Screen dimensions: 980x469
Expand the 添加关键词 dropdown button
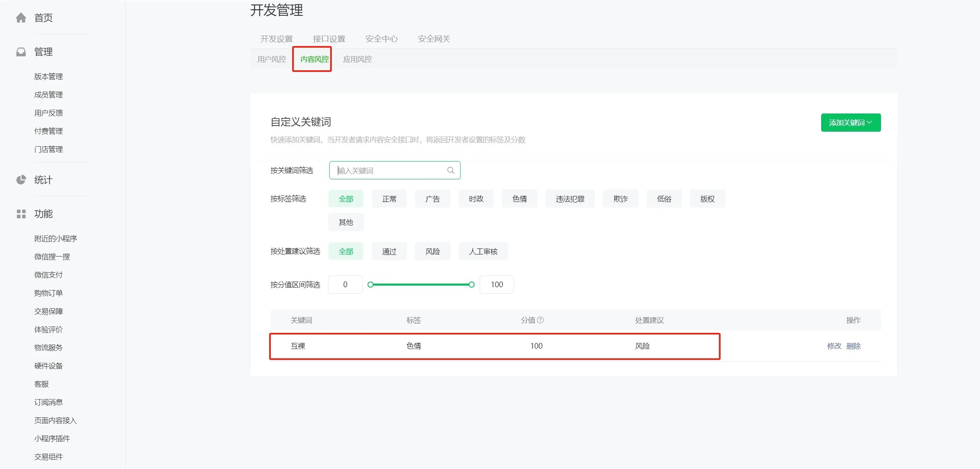pyautogui.click(x=851, y=122)
